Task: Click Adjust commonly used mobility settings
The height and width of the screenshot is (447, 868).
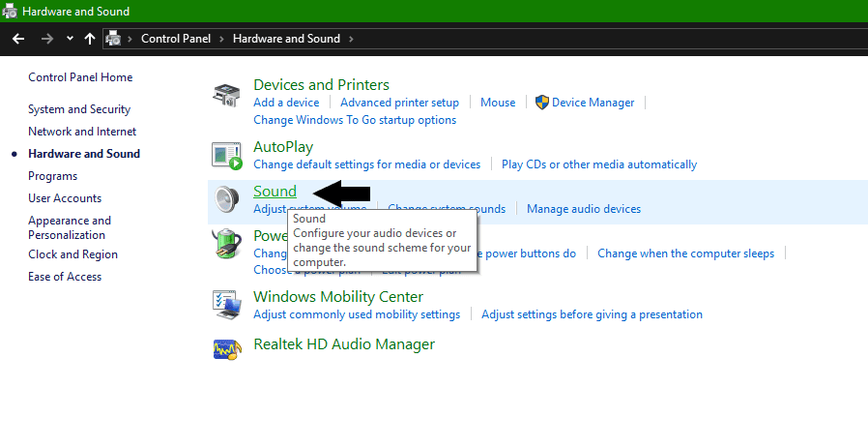Action: [357, 314]
